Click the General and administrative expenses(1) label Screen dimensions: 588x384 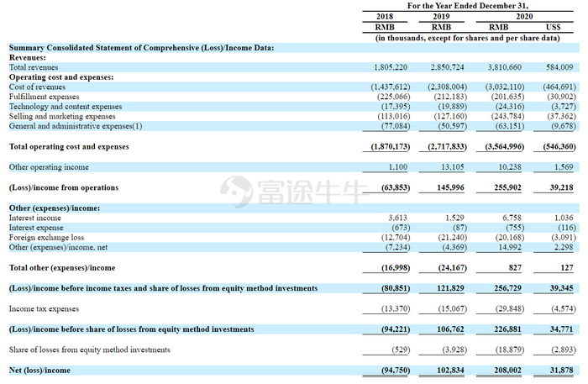pos(76,126)
